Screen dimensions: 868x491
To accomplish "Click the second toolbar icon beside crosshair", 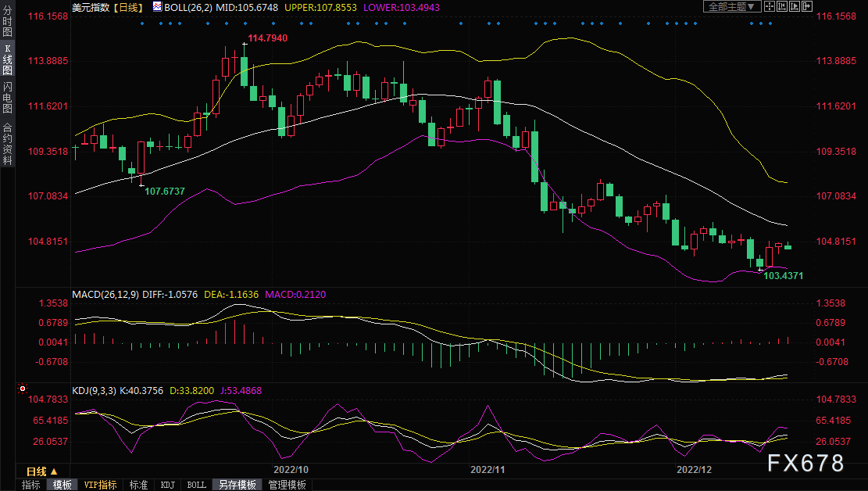I will click(782, 6).
